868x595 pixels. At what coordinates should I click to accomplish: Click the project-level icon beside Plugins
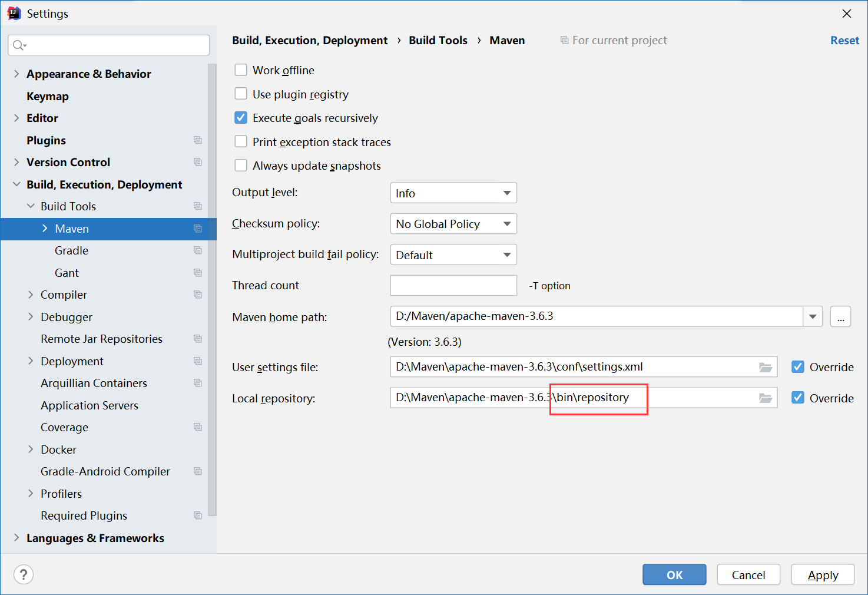[x=198, y=140]
